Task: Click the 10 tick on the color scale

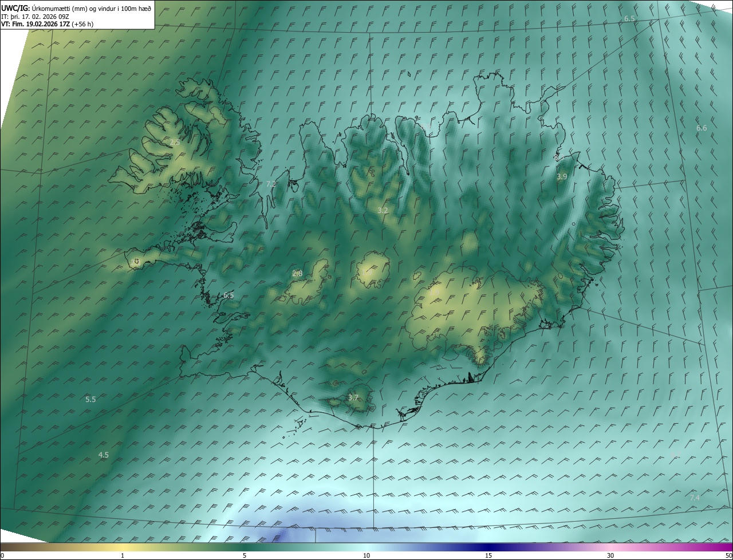Action: 366,555
